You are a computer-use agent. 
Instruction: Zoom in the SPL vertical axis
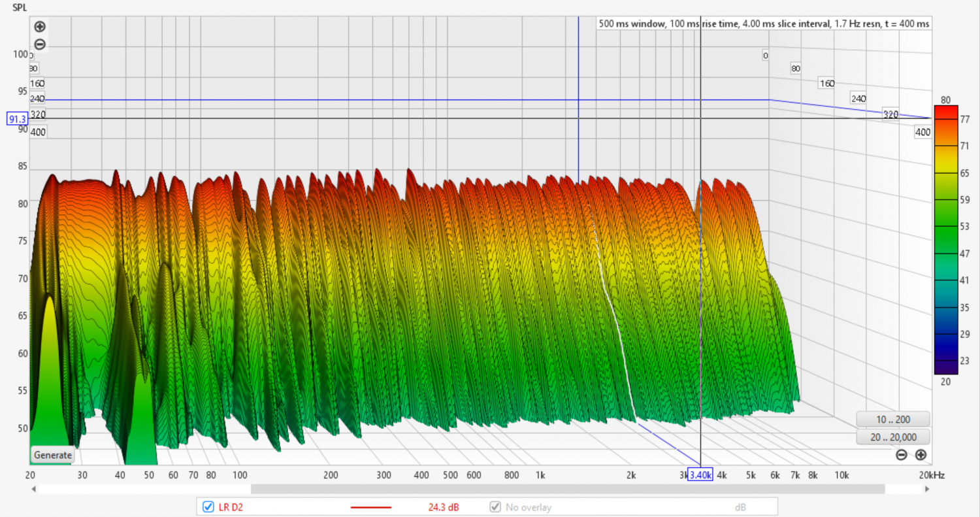pyautogui.click(x=40, y=27)
